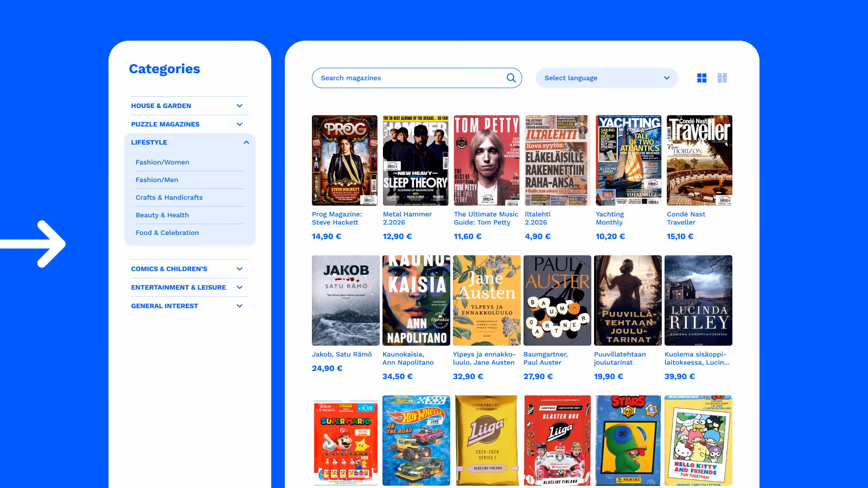Open Beauty & Health subcategory
The height and width of the screenshot is (488, 868).
(162, 215)
